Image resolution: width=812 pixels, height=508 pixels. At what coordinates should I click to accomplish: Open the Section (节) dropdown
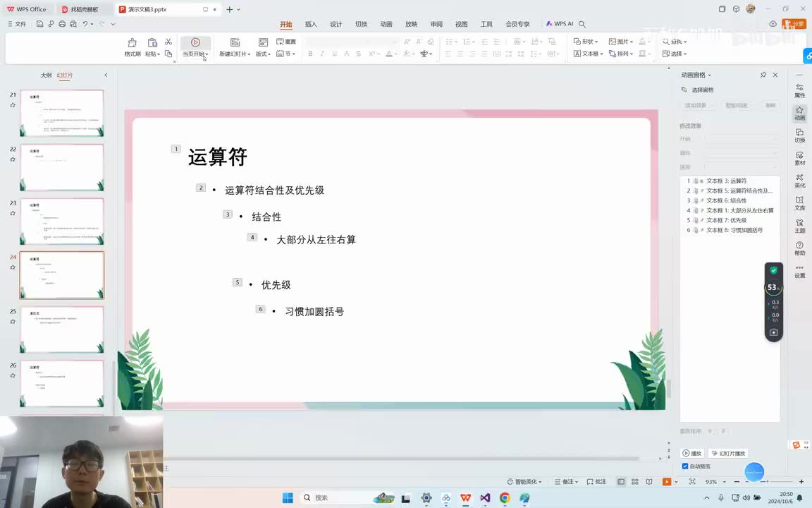click(x=286, y=54)
